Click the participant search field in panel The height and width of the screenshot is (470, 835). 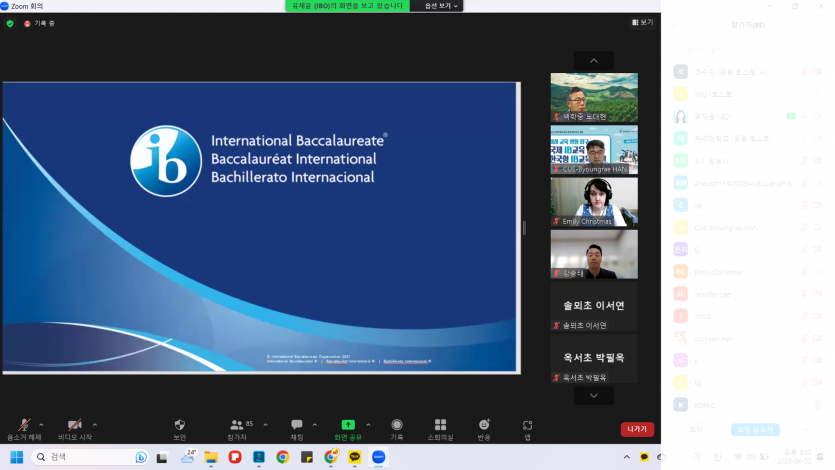[748, 50]
